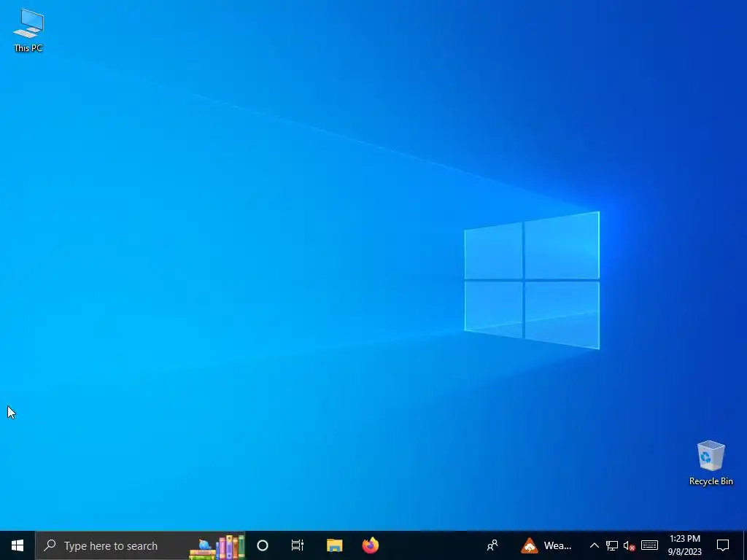
Task: Click the books search highlight image
Action: [x=217, y=547]
